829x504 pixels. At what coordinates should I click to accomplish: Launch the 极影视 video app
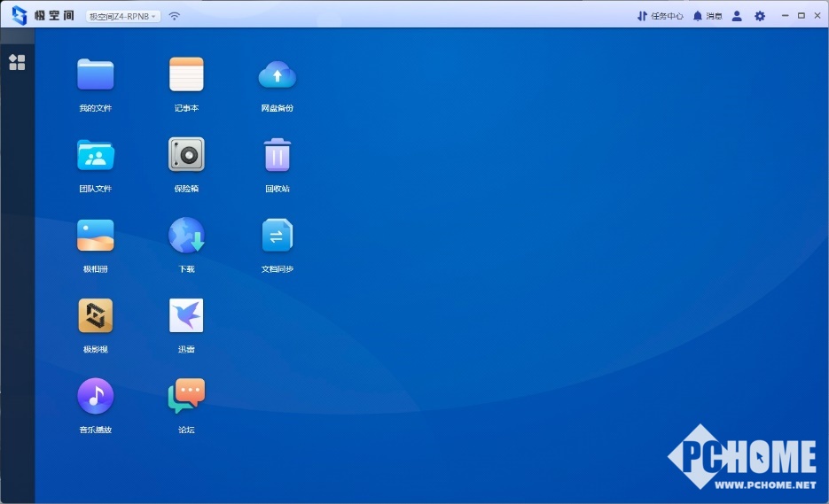95,315
